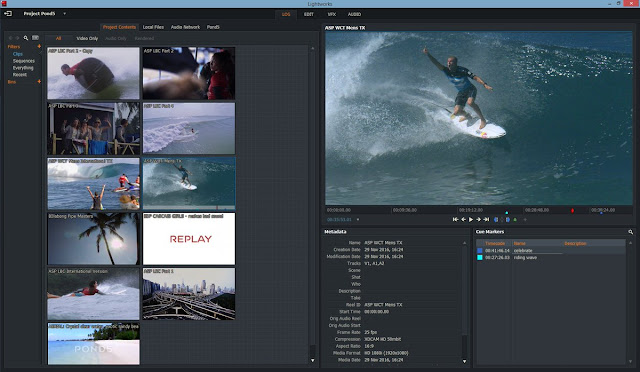Open the Project Pond5 name dropdown arrow
This screenshot has height=372, width=640.
click(x=64, y=13)
